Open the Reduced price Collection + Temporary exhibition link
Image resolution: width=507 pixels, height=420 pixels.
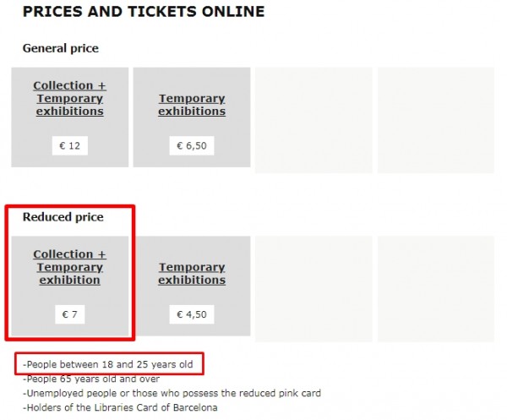[70, 267]
